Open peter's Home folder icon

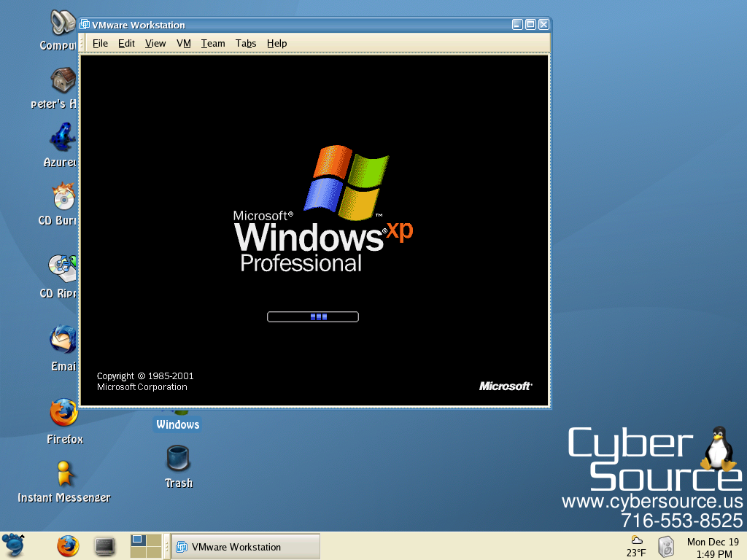[x=63, y=80]
